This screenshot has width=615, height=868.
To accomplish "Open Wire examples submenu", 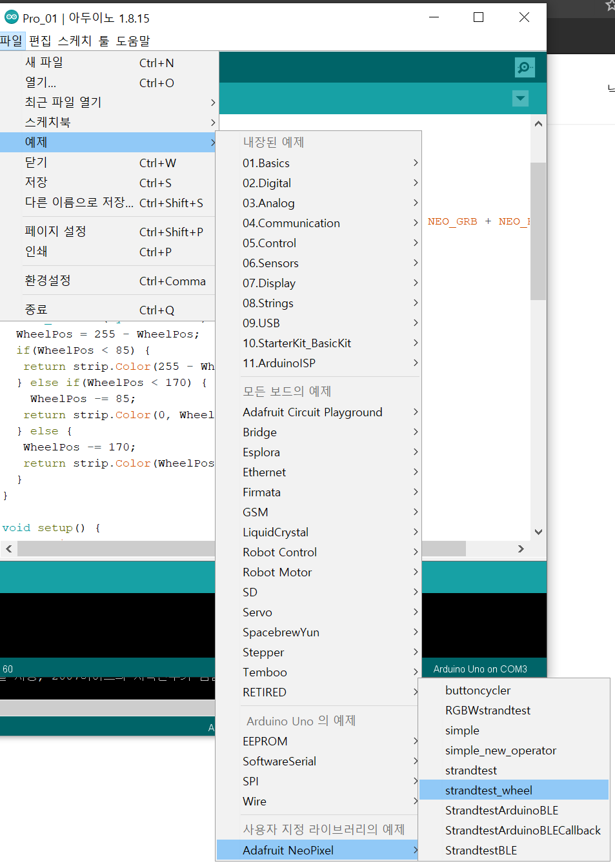I will click(319, 802).
